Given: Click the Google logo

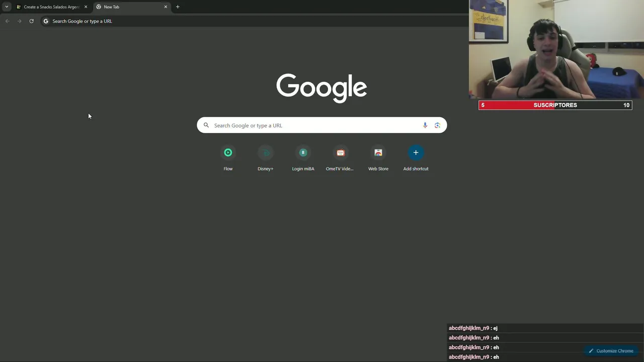Looking at the screenshot, I should point(321,88).
